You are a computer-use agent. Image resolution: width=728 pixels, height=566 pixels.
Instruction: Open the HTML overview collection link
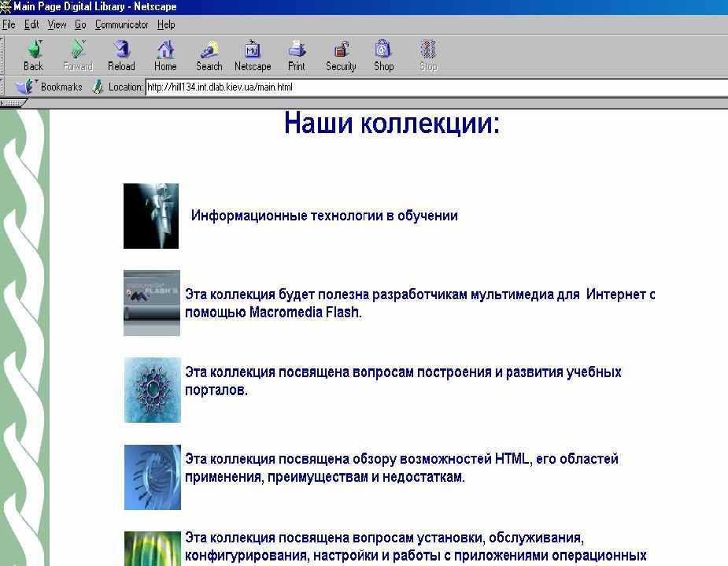coord(401,468)
